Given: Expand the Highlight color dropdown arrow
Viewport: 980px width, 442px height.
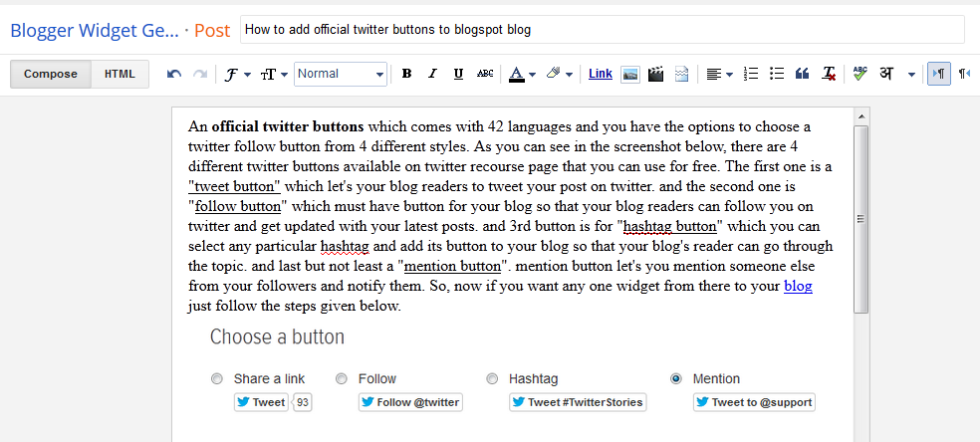Looking at the screenshot, I should (x=569, y=75).
